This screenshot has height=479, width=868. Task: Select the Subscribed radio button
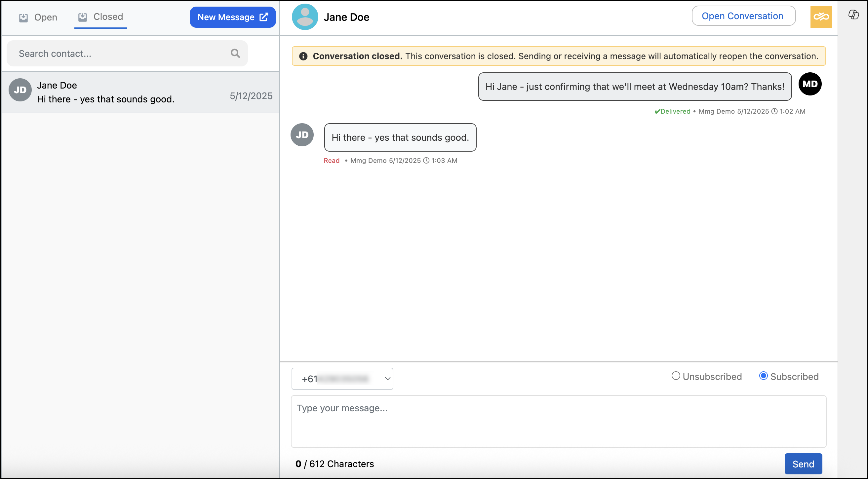coord(764,376)
